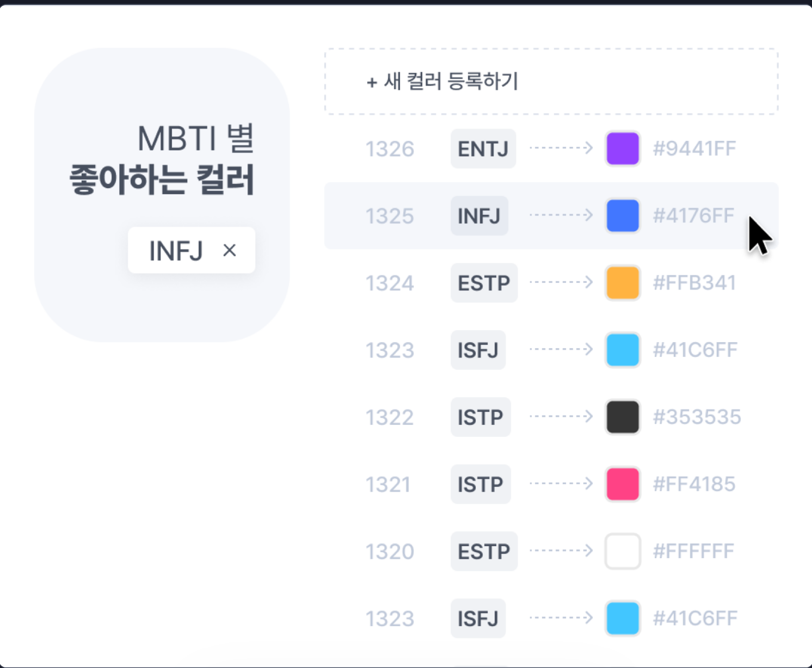Click the '+ 새 컬러 등록하기' add color button
This screenshot has width=812, height=668.
(551, 82)
